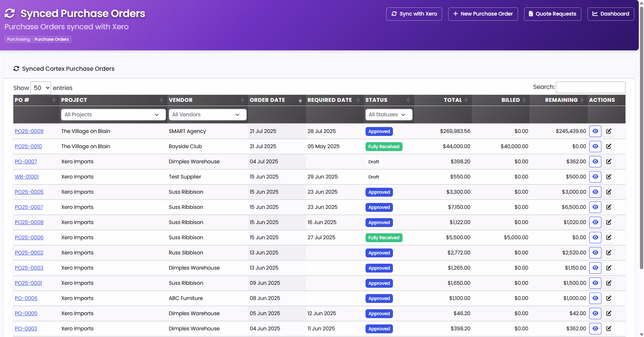Edit purchase order PO-0006
This screenshot has height=337, width=644.
click(608, 298)
